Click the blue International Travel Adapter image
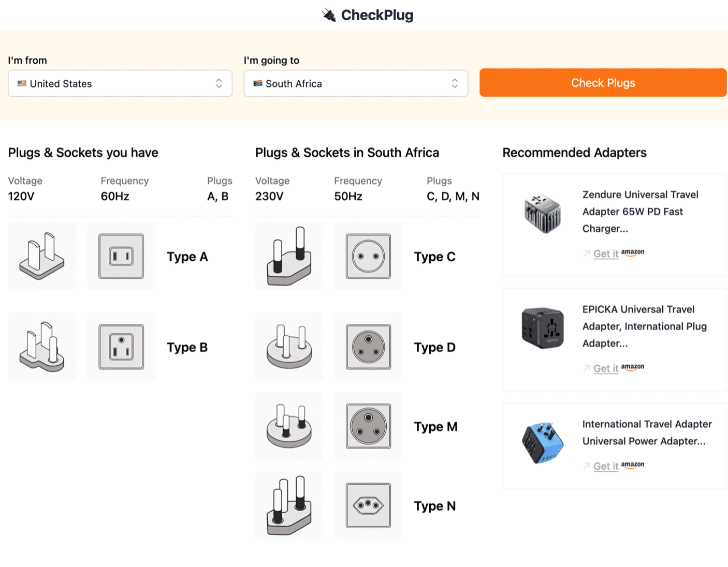Image resolution: width=728 pixels, height=567 pixels. click(x=542, y=443)
